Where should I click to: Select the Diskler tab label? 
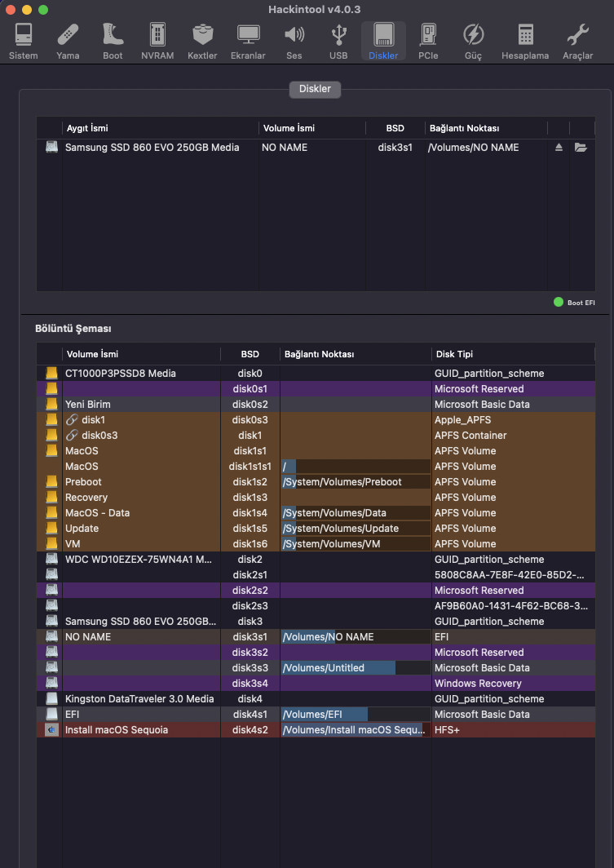[x=315, y=89]
